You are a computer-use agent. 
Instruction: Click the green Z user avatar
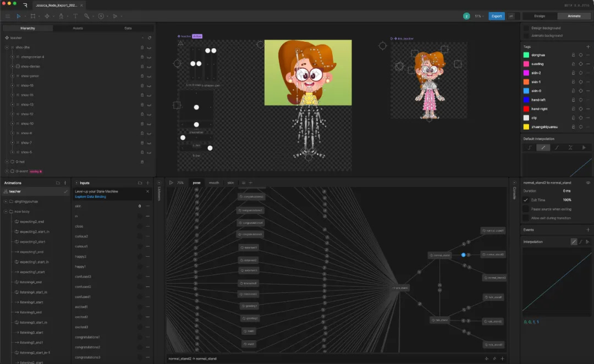(466, 16)
